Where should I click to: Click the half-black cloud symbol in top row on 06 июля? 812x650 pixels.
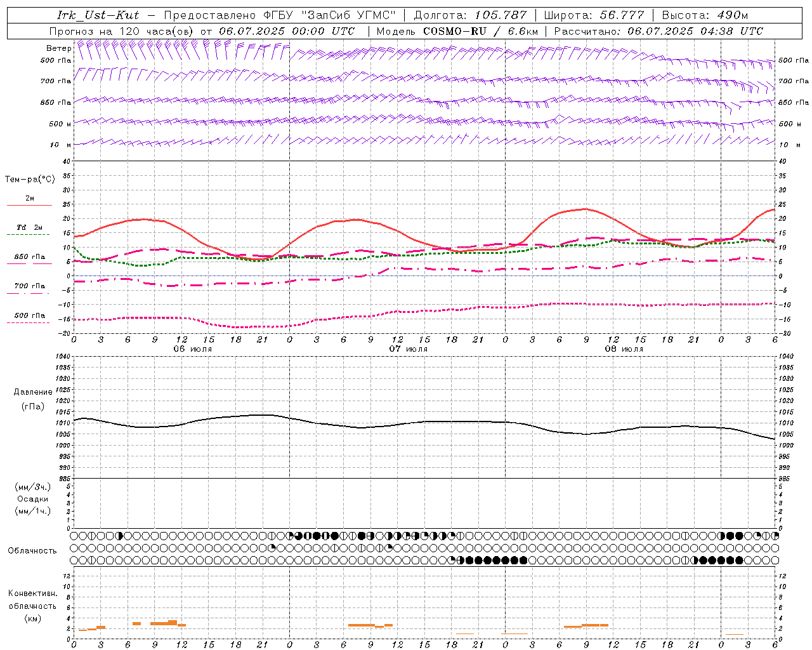click(119, 536)
